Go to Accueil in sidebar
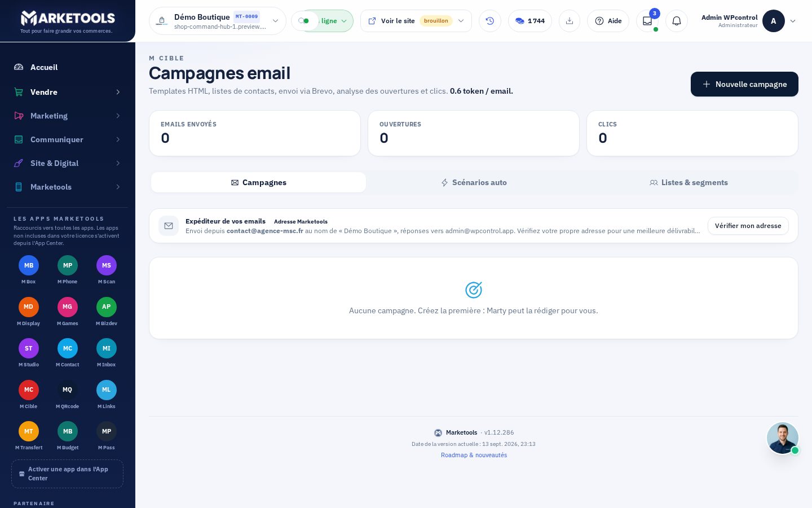The width and height of the screenshot is (812, 508). [68, 67]
